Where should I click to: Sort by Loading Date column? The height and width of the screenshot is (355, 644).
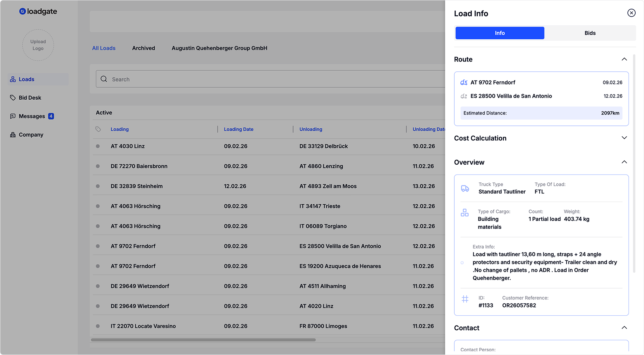click(x=238, y=129)
